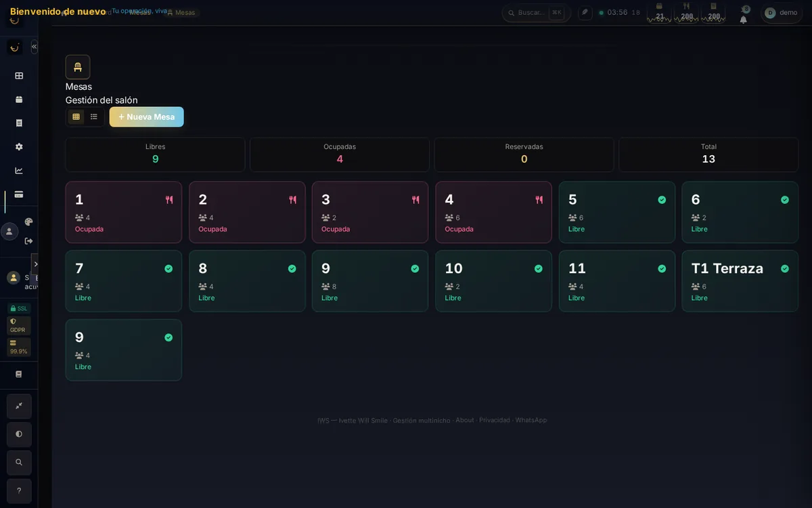Open the book icon near sidebar bottom
This screenshot has width=812, height=508.
[x=19, y=374]
